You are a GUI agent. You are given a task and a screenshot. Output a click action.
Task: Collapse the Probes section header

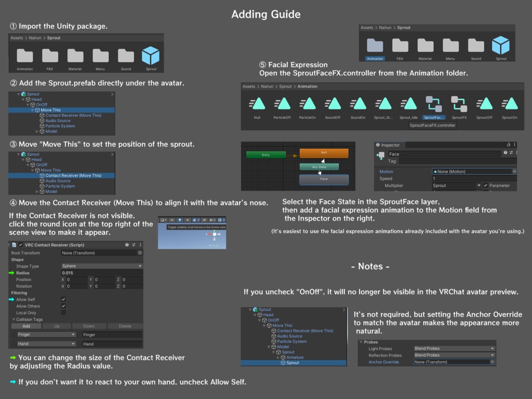point(361,342)
